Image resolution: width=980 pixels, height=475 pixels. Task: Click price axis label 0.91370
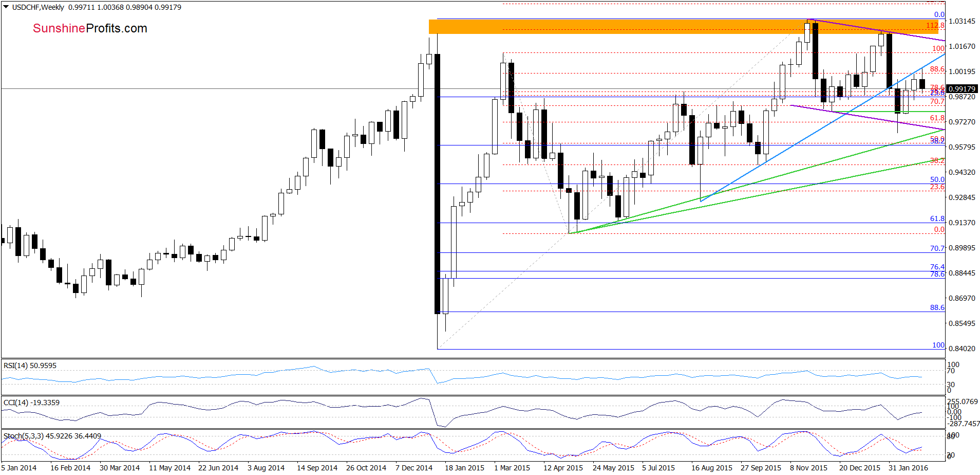tap(962, 223)
